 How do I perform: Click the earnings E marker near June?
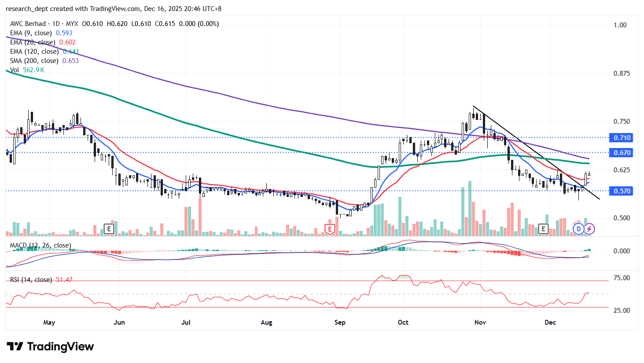[x=109, y=229]
